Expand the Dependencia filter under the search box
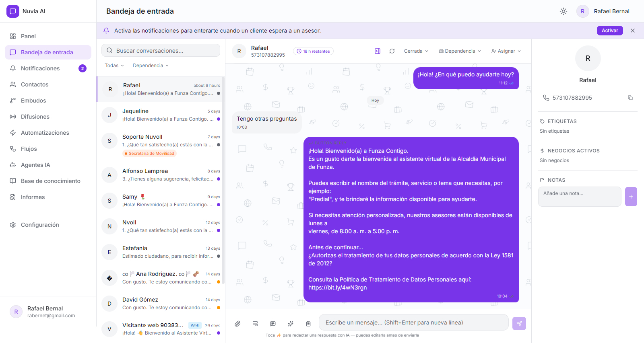Screen dimensions: 644x343 151,66
